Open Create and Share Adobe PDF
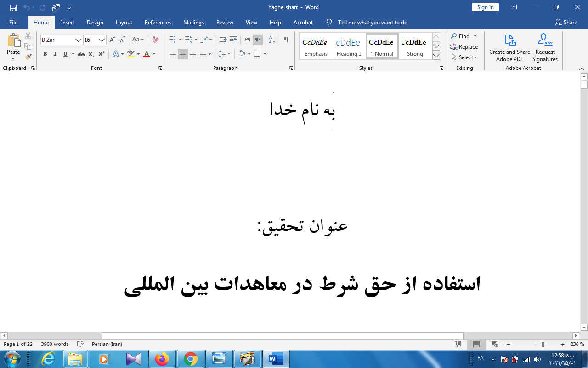 coord(509,47)
